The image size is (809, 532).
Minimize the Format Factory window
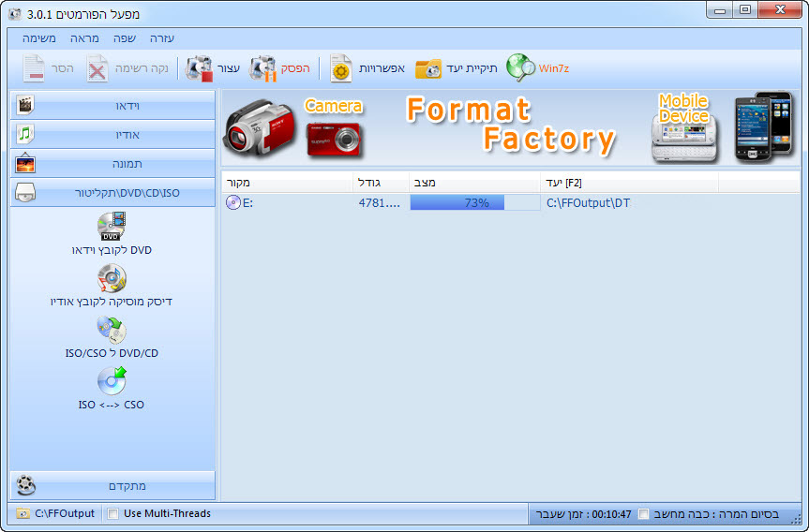click(x=720, y=9)
